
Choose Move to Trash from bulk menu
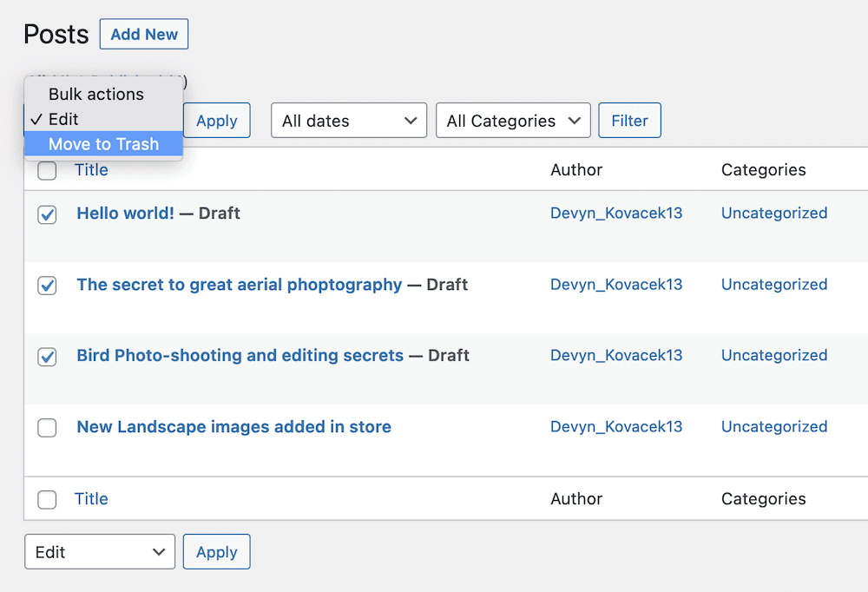[103, 144]
